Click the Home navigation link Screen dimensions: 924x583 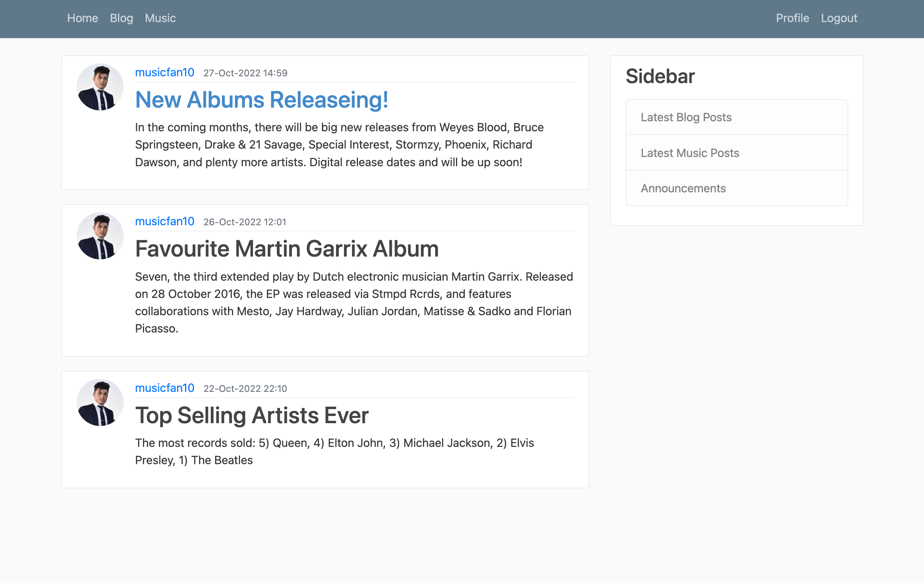(82, 18)
